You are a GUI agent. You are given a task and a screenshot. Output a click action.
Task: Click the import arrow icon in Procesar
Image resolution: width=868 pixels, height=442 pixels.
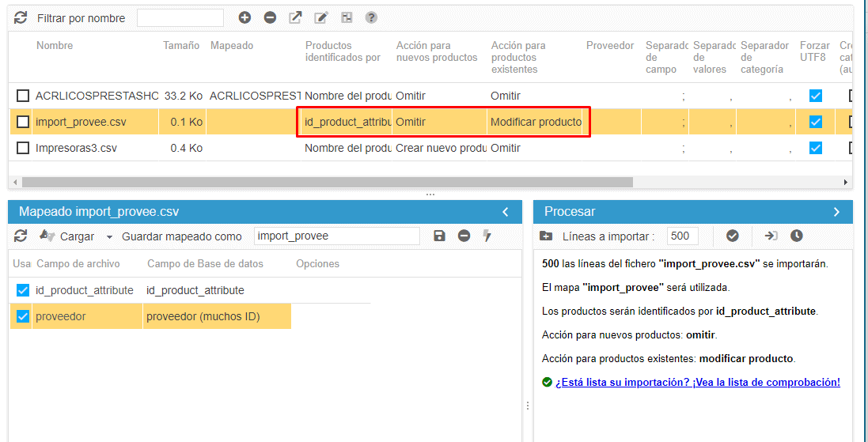771,236
